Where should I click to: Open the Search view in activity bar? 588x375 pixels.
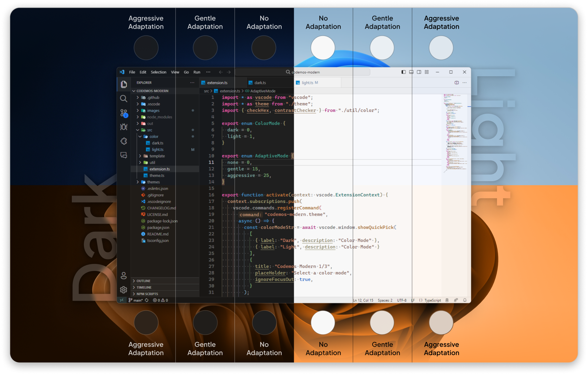tap(124, 99)
